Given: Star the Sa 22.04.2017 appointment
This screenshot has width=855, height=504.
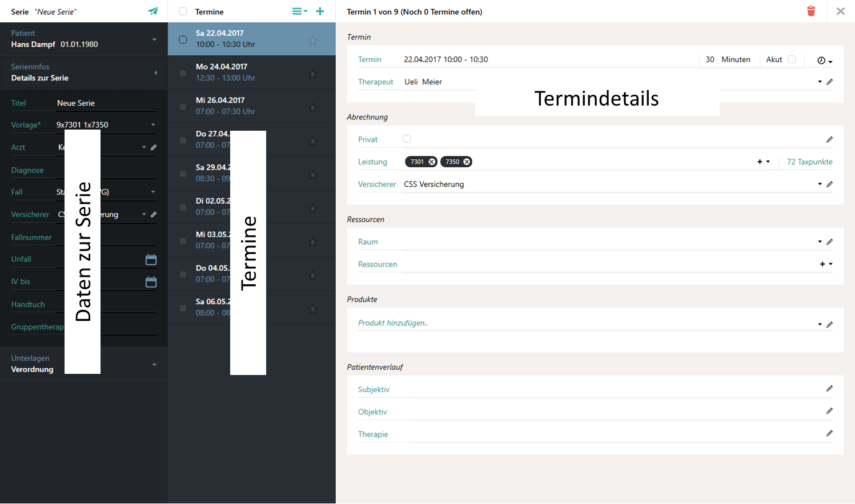Looking at the screenshot, I should (x=313, y=41).
